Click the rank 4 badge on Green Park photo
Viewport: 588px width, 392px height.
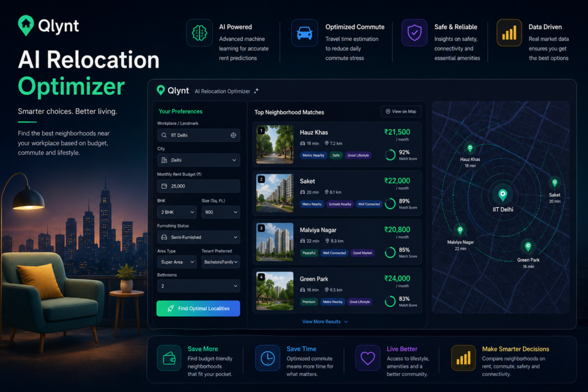click(x=261, y=277)
